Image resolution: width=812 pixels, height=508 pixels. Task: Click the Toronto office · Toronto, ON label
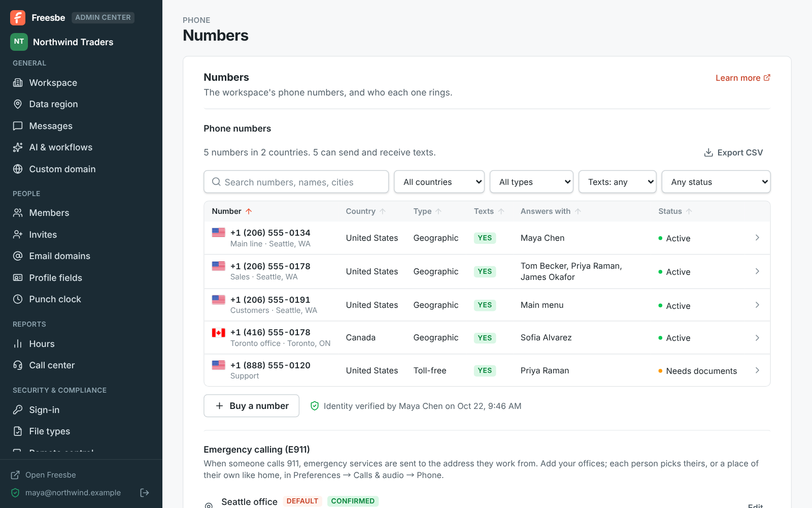280,343
